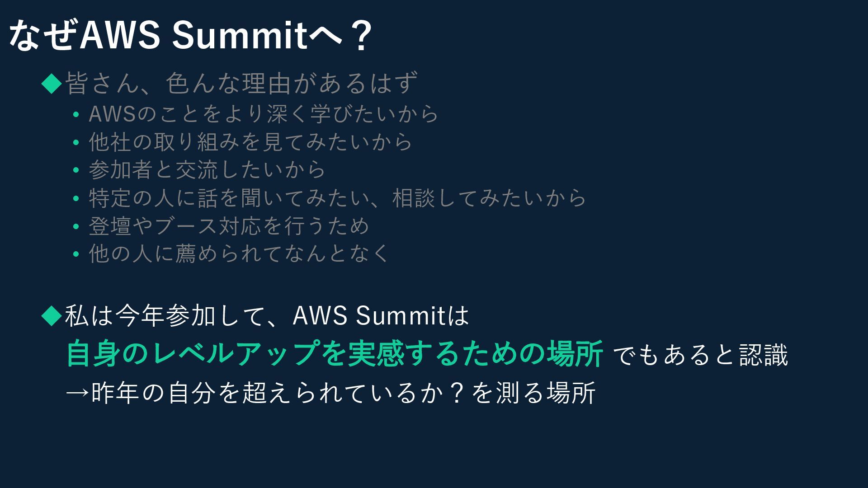Select the text 他社の取り組みを見てみたいから
The image size is (868, 488).
[x=250, y=142]
